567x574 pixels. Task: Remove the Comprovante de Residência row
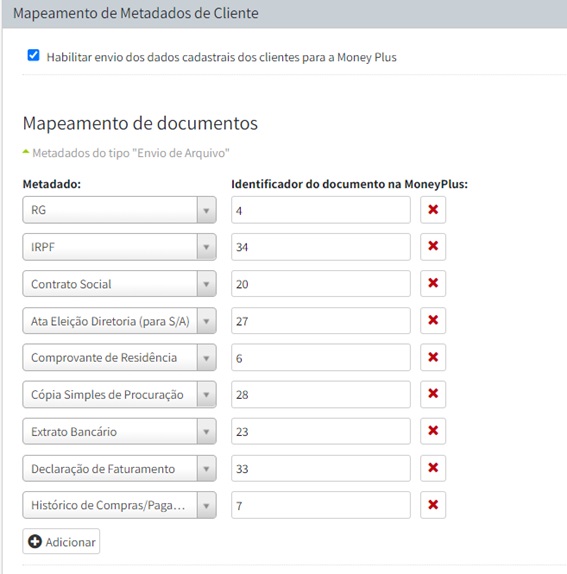point(433,357)
